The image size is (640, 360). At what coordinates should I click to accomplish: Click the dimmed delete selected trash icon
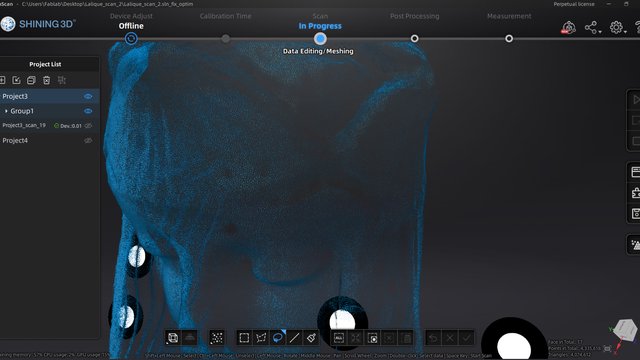point(406,338)
